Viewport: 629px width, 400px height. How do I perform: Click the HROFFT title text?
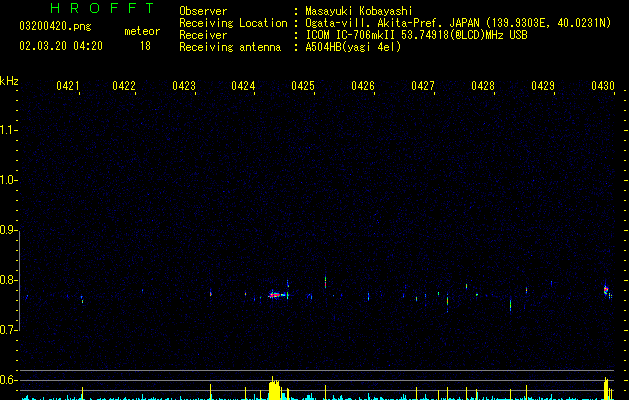click(102, 8)
